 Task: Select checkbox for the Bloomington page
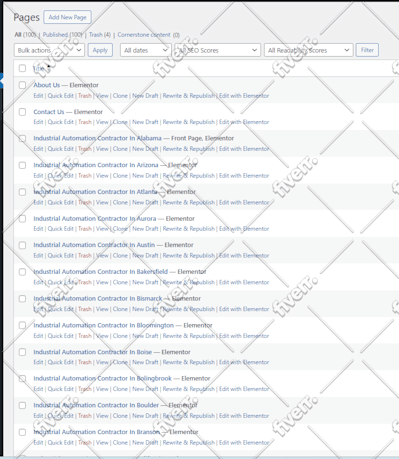tap(22, 325)
